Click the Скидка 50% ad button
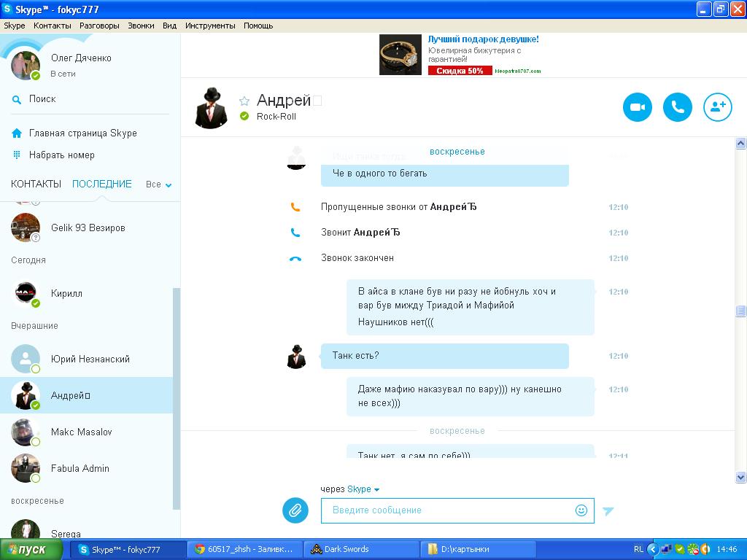This screenshot has width=747, height=560. point(460,71)
